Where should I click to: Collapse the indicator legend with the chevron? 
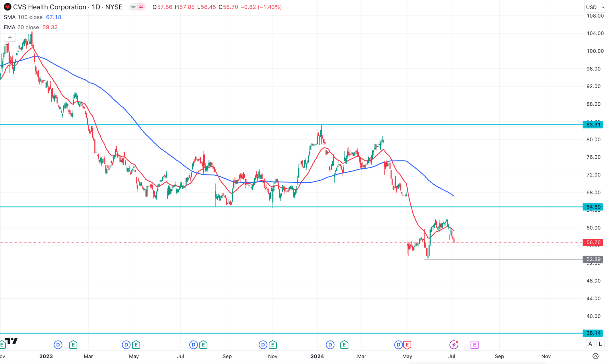10,37
